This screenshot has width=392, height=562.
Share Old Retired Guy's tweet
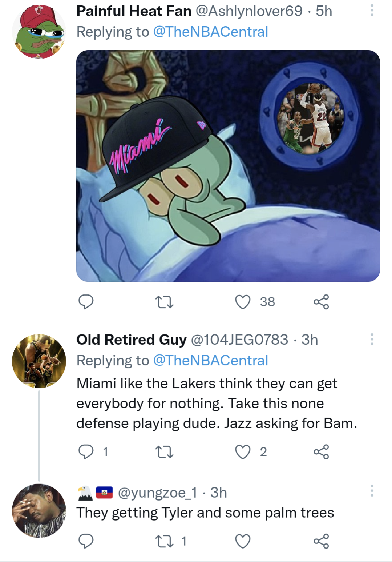[x=321, y=452]
